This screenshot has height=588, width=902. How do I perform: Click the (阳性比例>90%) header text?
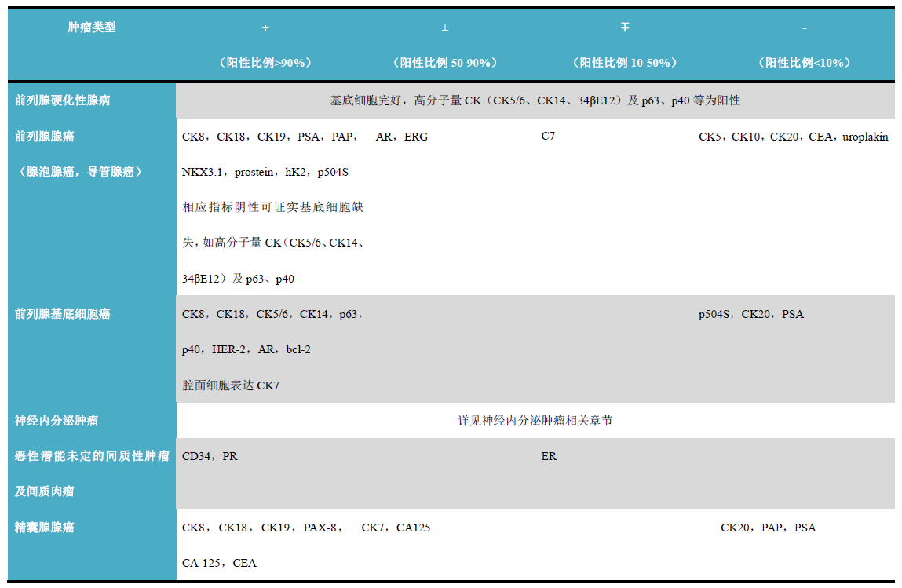tap(266, 63)
